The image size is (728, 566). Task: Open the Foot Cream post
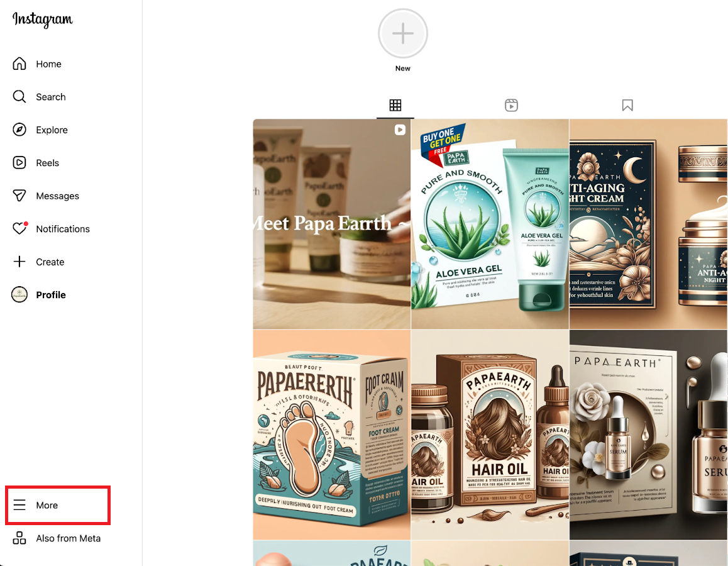(331, 435)
